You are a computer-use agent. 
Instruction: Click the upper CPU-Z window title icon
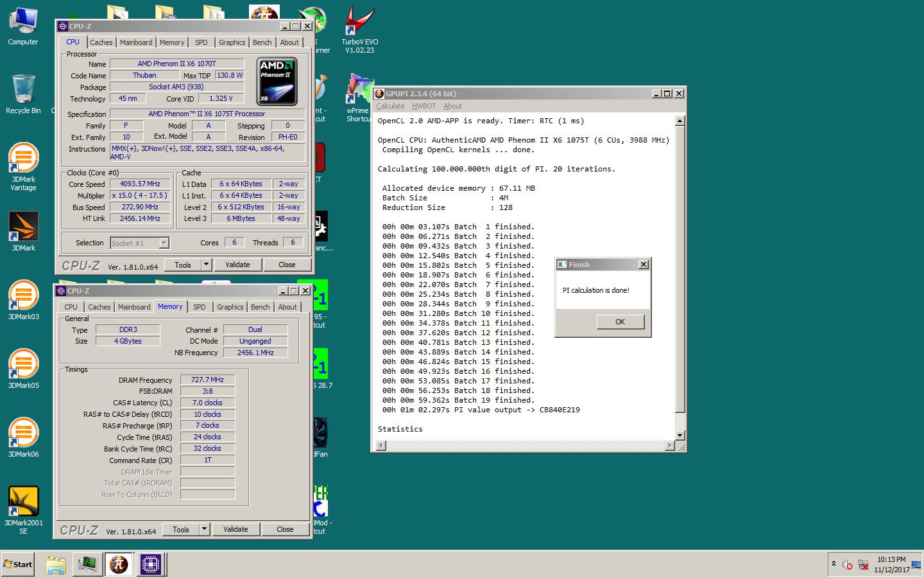(62, 26)
